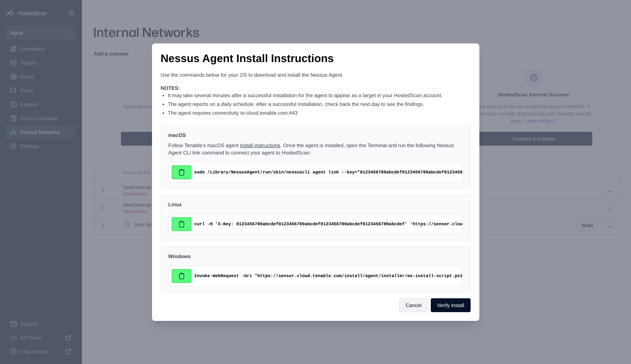Viewport: 631px width, 364px height.
Task: Click the Scan button in scanners table
Action: click(x=587, y=225)
